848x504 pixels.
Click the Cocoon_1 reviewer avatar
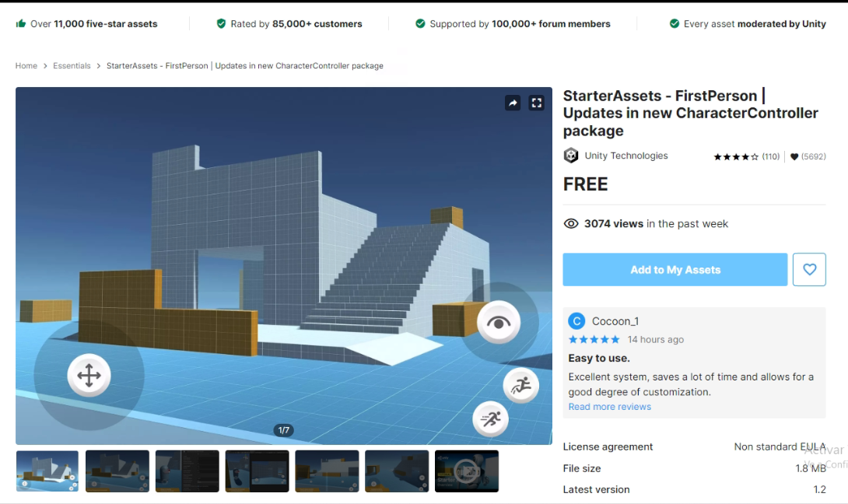coord(576,321)
